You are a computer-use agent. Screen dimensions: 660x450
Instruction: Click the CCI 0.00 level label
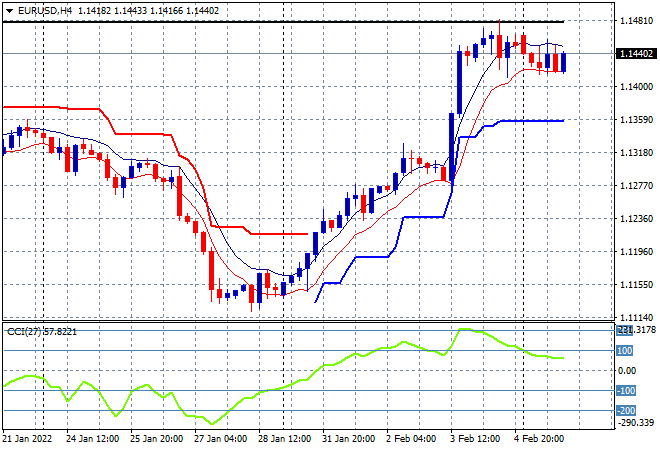click(x=627, y=371)
